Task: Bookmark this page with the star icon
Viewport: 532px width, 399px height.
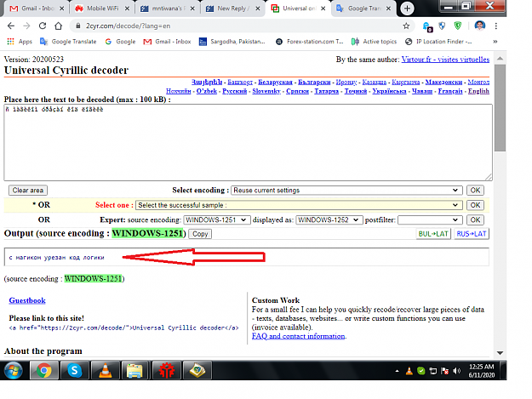Action: click(x=406, y=26)
